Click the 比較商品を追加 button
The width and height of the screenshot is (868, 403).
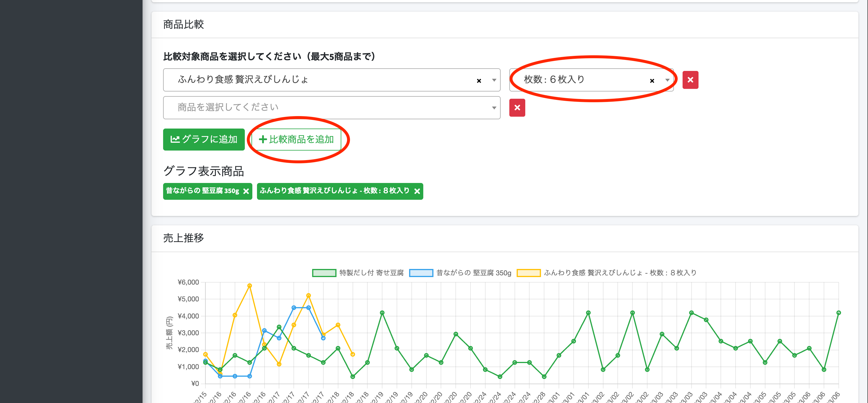click(296, 139)
